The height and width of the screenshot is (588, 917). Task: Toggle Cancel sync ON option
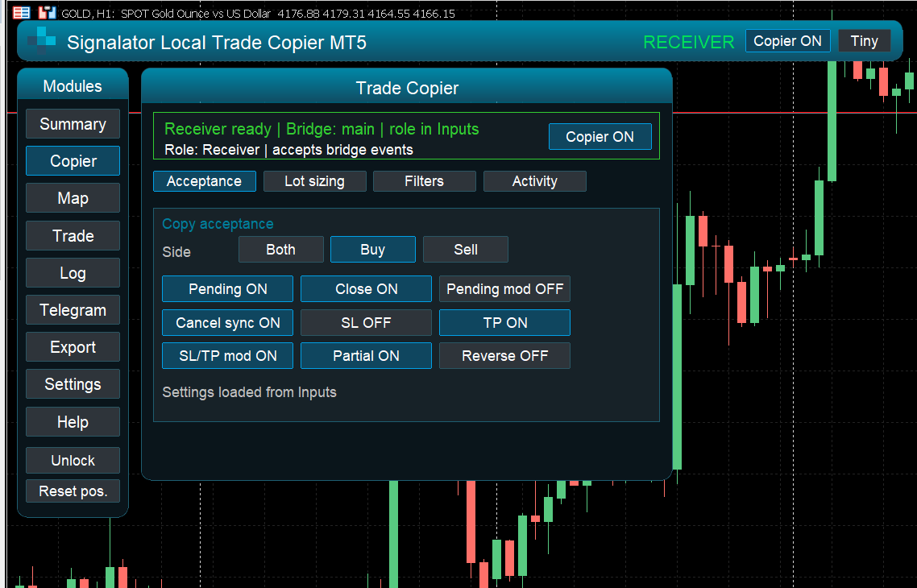(x=227, y=323)
